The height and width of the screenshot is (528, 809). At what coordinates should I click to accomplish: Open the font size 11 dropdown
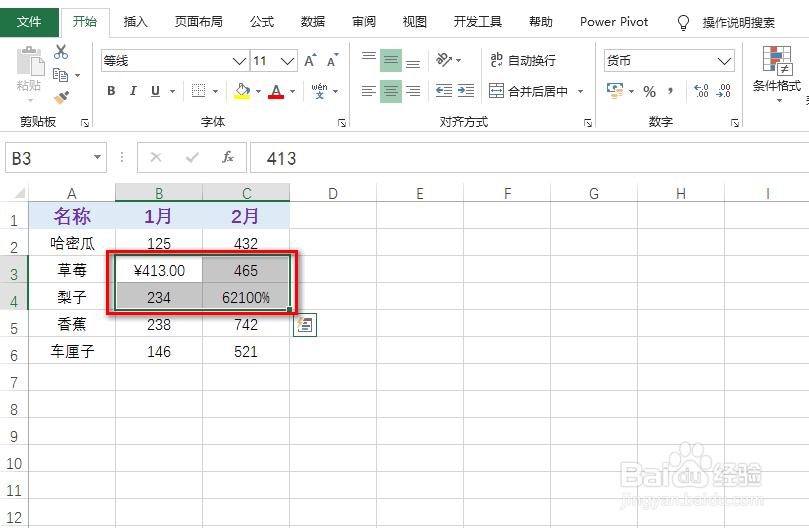(x=287, y=61)
